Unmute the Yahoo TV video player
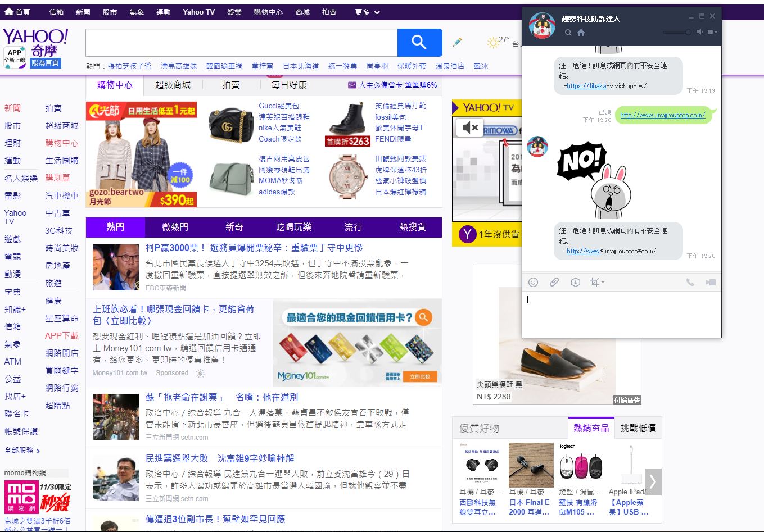 (x=470, y=128)
